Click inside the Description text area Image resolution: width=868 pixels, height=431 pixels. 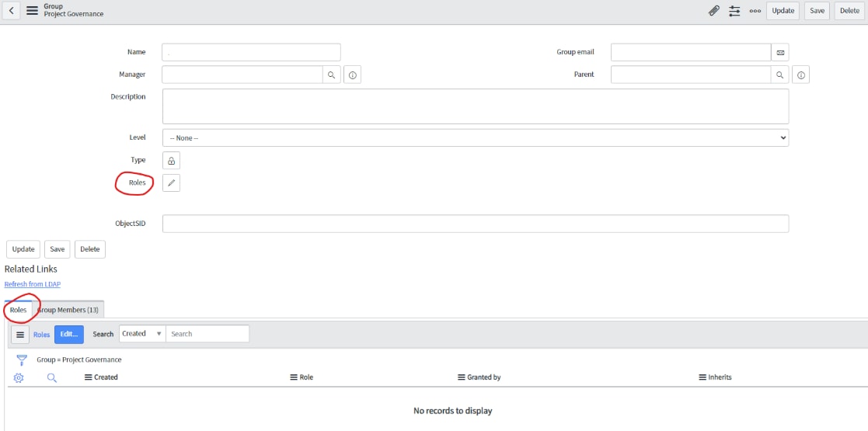(476, 106)
